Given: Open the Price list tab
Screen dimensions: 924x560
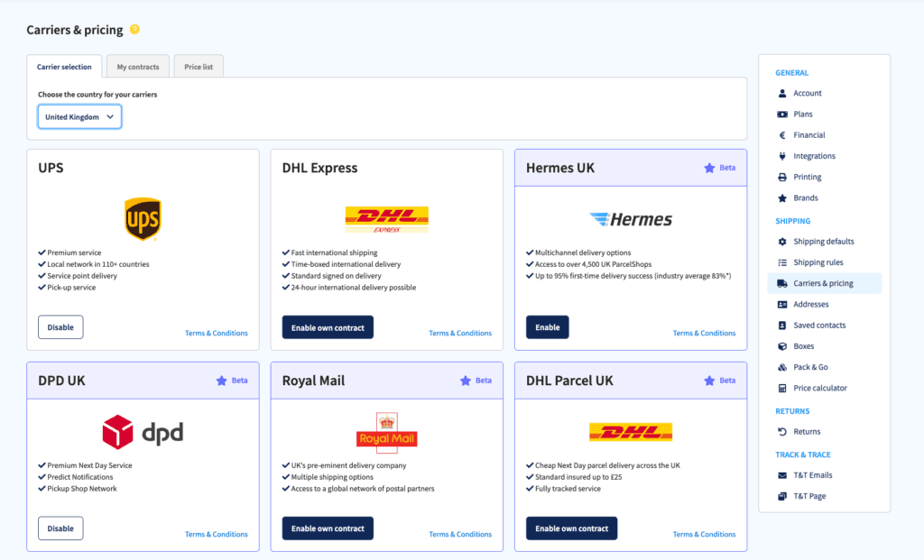Looking at the screenshot, I should click(199, 65).
